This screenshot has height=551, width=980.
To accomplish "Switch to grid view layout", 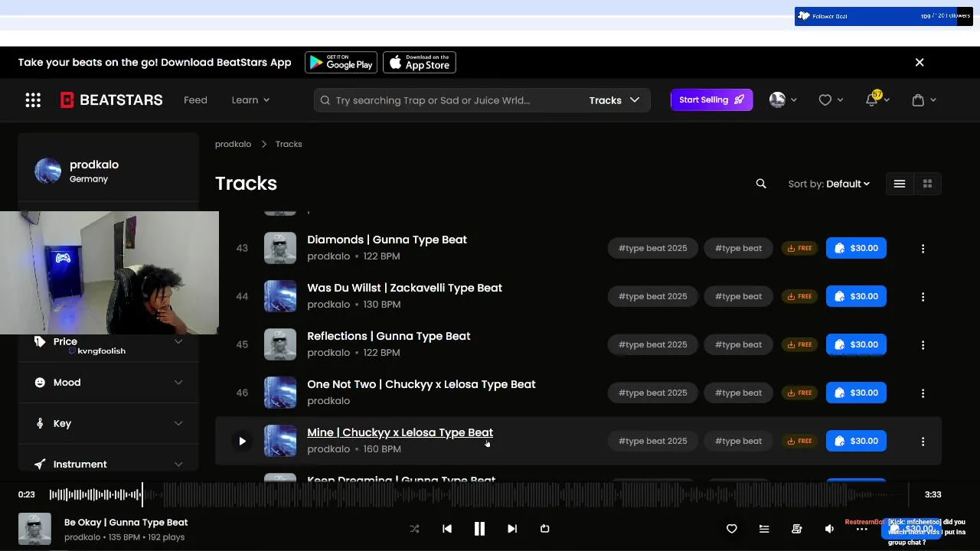I will pyautogui.click(x=927, y=184).
